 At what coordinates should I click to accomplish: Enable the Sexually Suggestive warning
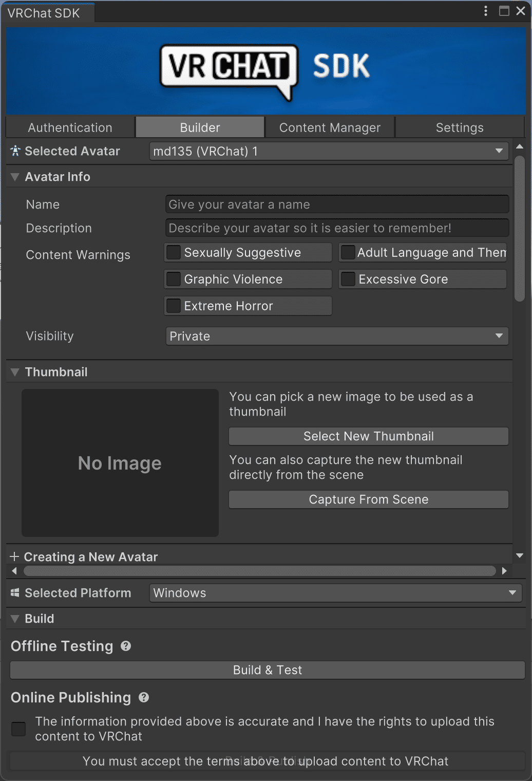coord(174,252)
